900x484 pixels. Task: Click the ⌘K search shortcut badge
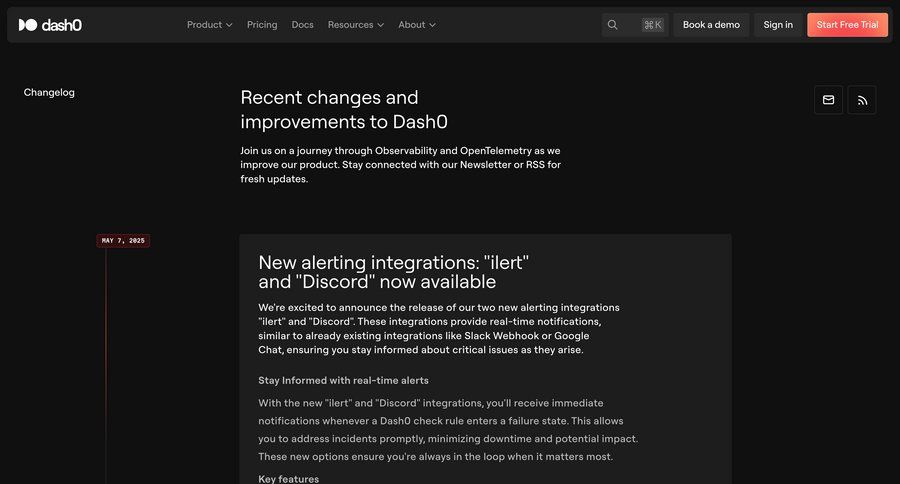pyautogui.click(x=653, y=25)
